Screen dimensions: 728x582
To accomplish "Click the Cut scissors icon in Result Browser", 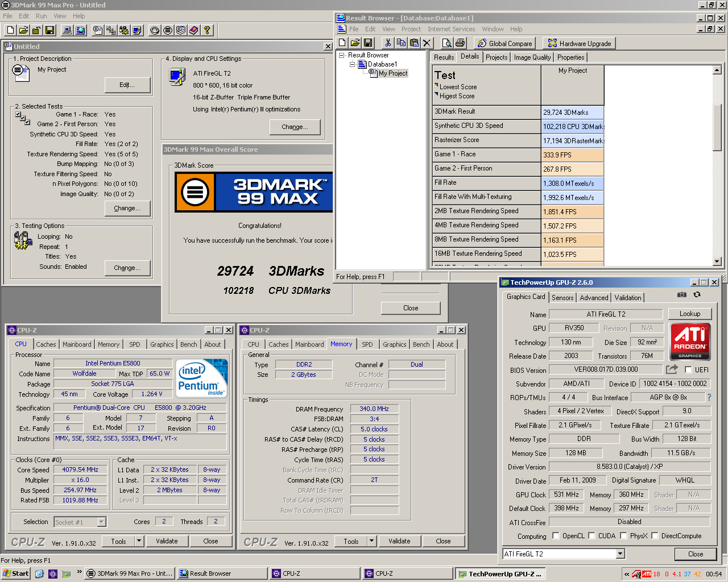I will [x=388, y=43].
